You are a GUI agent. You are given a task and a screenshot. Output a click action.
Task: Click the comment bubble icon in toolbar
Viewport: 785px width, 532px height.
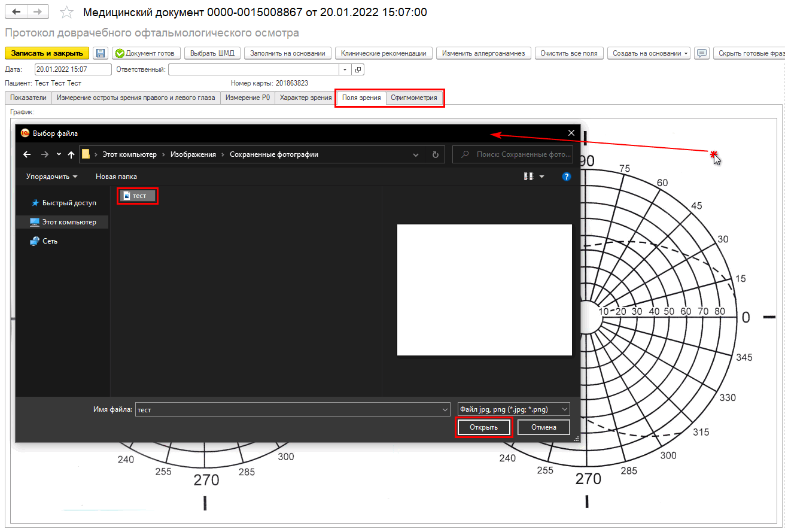tap(702, 53)
